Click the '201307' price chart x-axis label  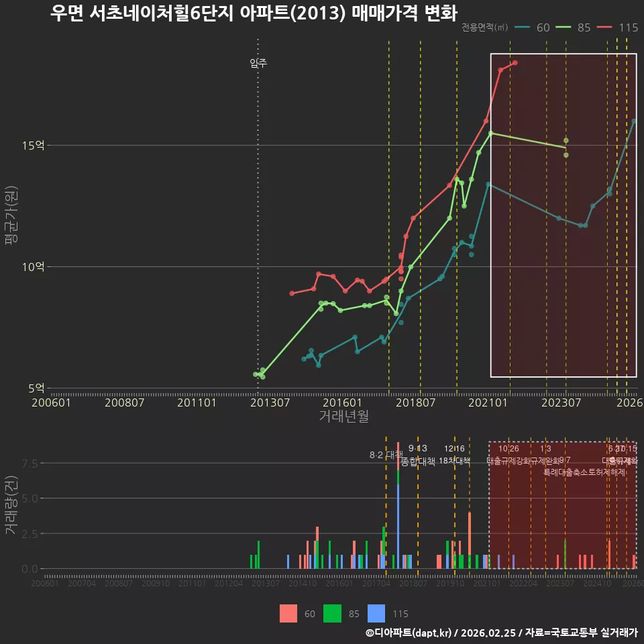(x=270, y=402)
